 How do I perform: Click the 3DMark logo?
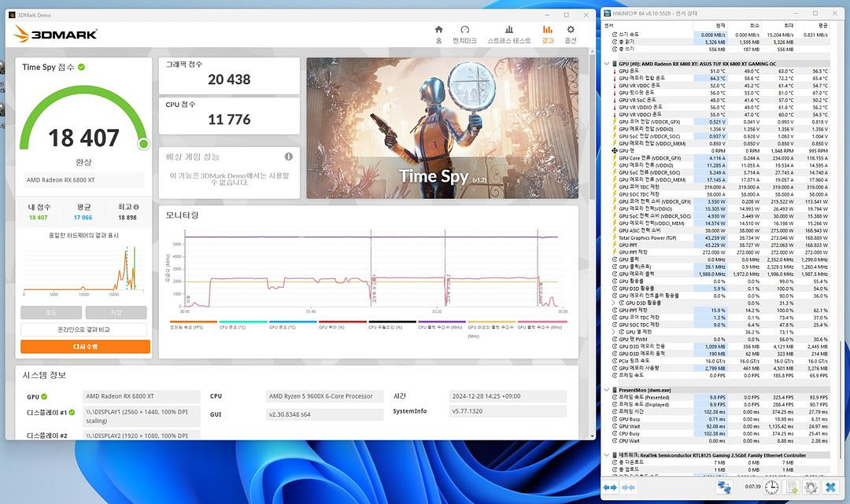(55, 34)
